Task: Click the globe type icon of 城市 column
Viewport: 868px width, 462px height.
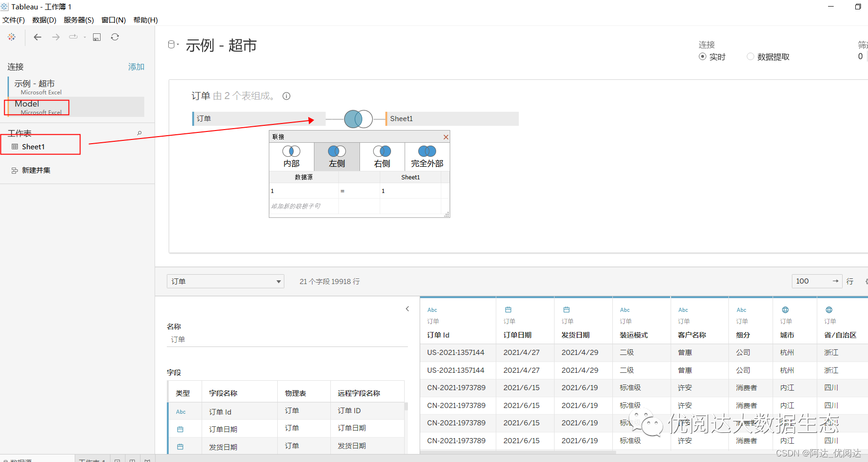Action: 785,310
